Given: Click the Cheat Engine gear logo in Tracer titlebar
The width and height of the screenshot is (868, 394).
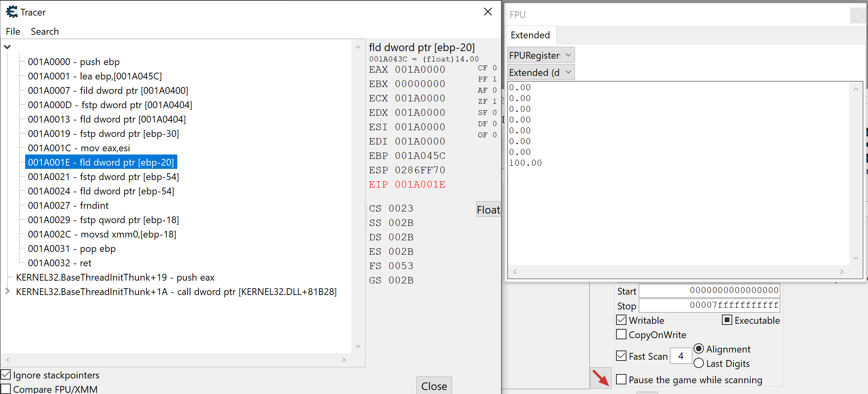Looking at the screenshot, I should pos(11,12).
